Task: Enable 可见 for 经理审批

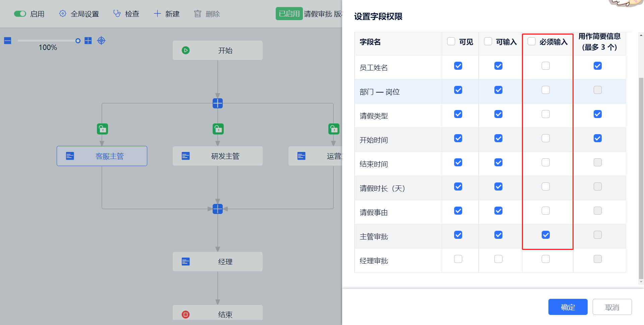Action: 458,259
